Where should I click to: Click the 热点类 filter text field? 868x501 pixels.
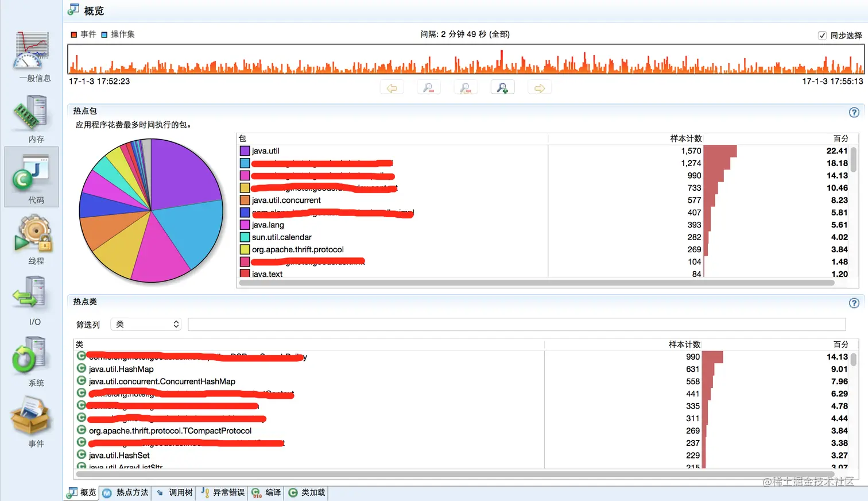pyautogui.click(x=517, y=325)
